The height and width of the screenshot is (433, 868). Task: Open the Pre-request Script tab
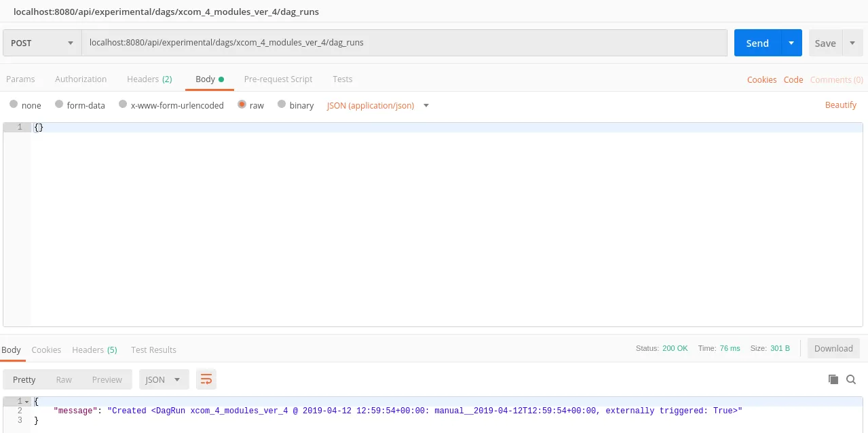click(278, 79)
